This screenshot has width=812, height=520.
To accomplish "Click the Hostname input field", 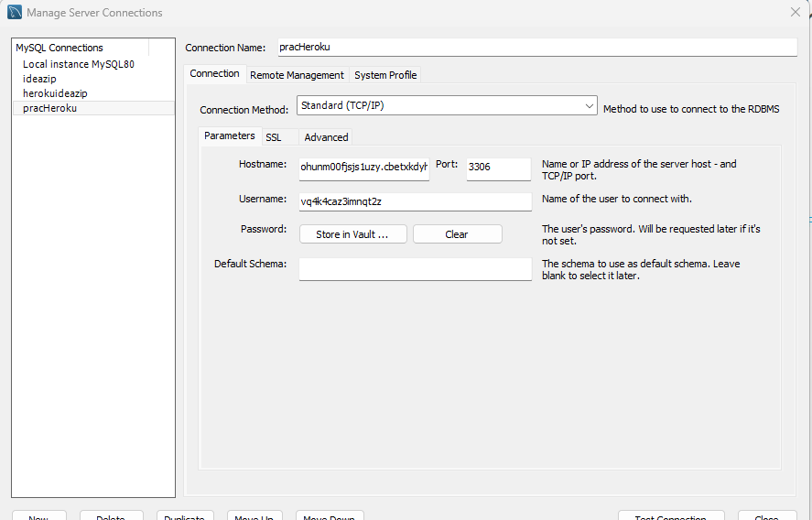I will point(364,168).
